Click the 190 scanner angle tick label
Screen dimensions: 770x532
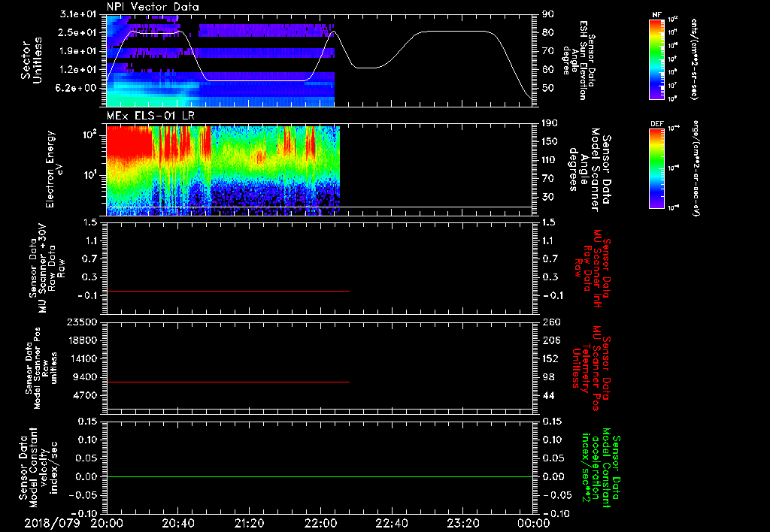coord(551,123)
